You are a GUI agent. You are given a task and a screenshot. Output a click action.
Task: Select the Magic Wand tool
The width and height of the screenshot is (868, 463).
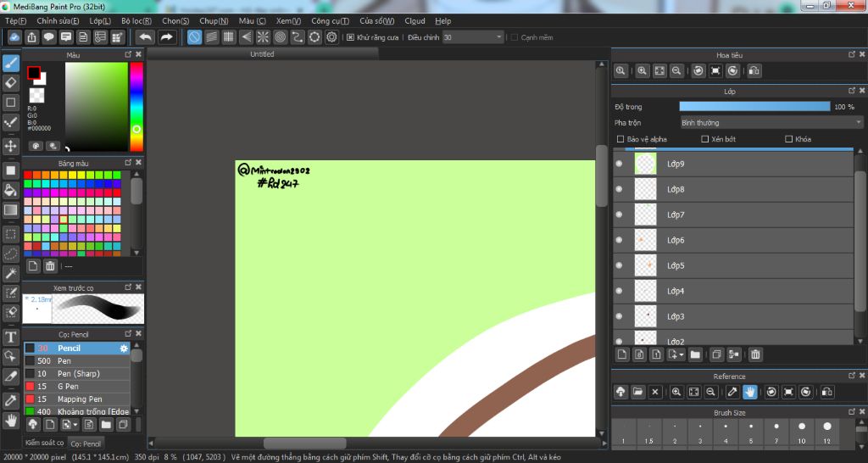[x=10, y=273]
